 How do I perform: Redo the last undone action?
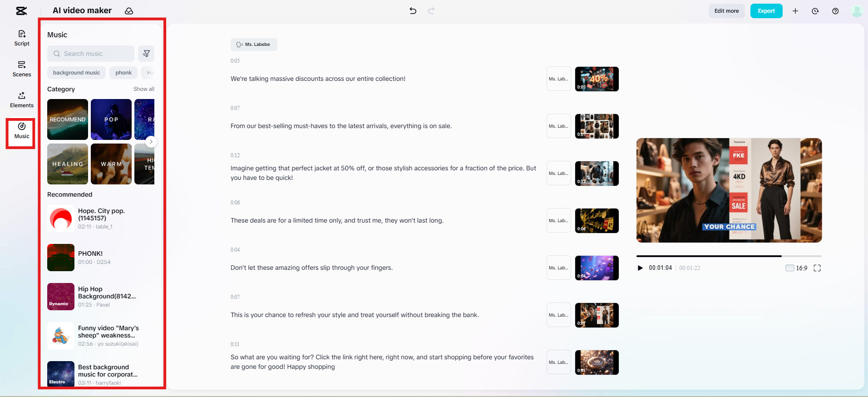point(431,11)
